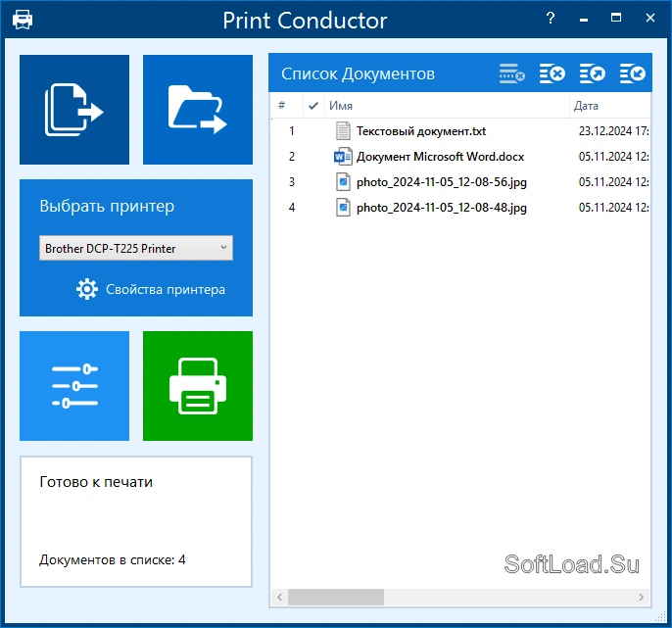Screen dimensions: 672x628
Task: Click the scrollbar left arrow
Action: [280, 597]
